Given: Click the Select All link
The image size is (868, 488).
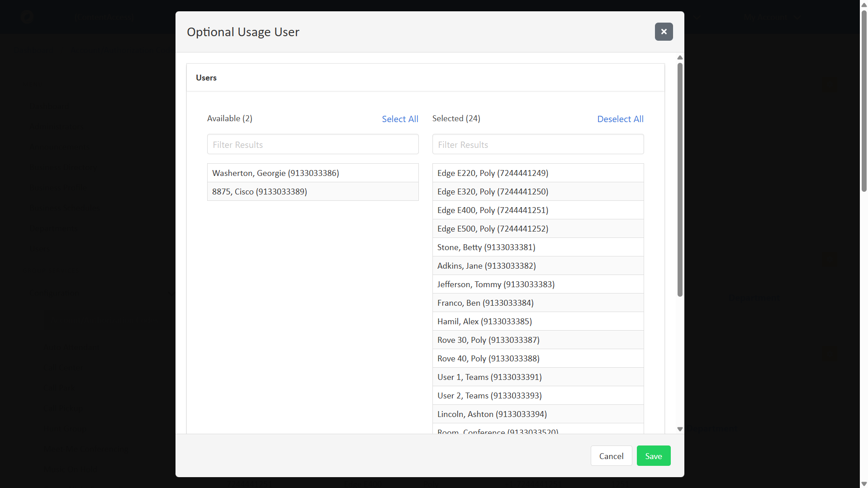Looking at the screenshot, I should 400,119.
